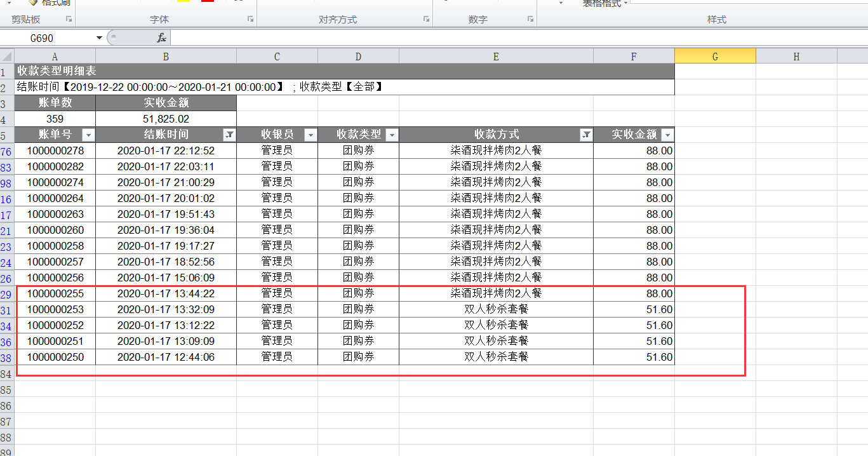Open the 收银员 column filter dropdown
868x456 pixels.
pyautogui.click(x=310, y=135)
